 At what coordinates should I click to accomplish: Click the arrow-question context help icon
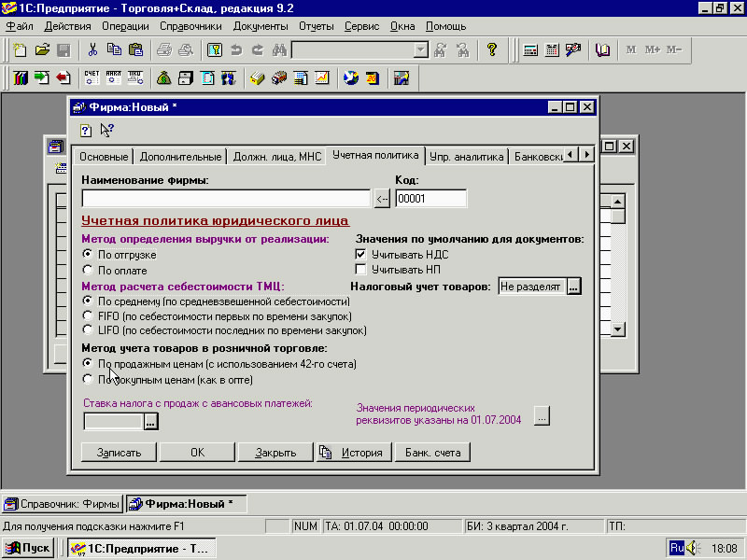106,130
